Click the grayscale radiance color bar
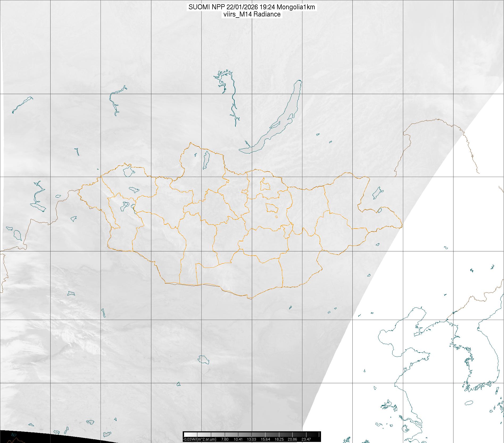 tap(252, 434)
